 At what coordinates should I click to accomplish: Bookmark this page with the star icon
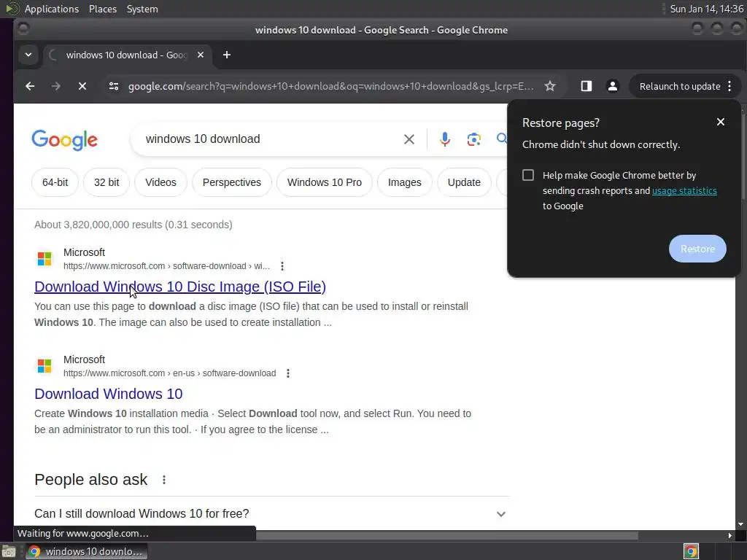pos(550,86)
